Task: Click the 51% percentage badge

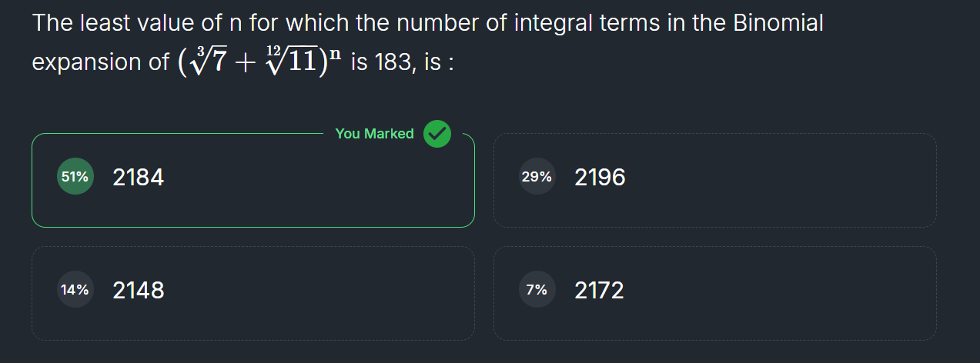Action: 75,177
